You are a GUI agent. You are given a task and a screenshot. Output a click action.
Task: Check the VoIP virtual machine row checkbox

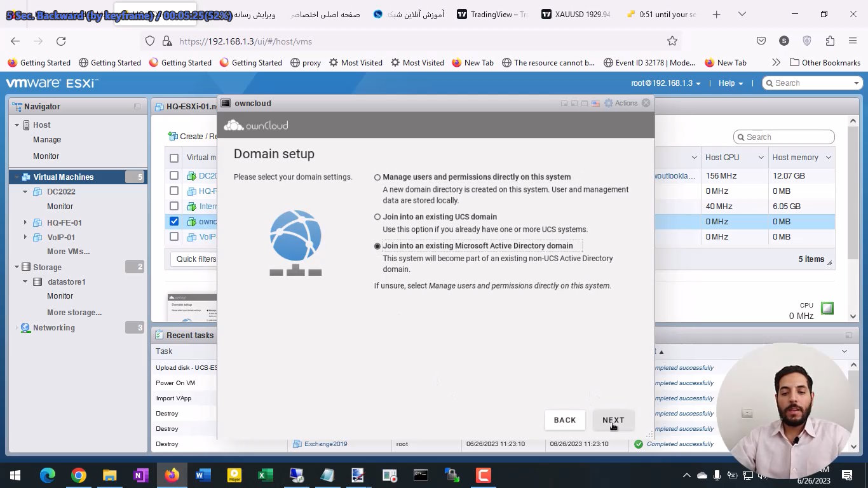pyautogui.click(x=174, y=236)
